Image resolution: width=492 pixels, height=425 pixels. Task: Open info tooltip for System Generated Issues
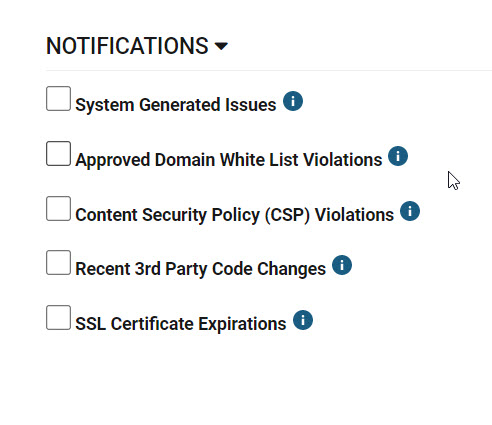(293, 101)
